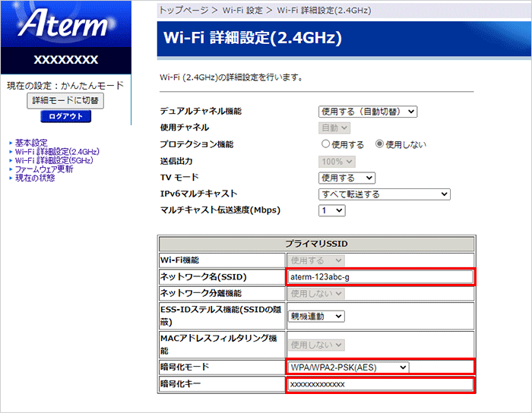Open Wi-Fi 詳細設定(2.4GHz) in sidebar
The height and width of the screenshot is (413, 532).
pyautogui.click(x=57, y=152)
